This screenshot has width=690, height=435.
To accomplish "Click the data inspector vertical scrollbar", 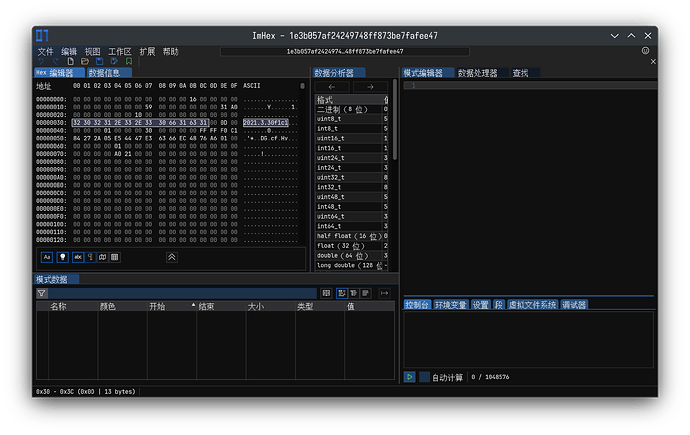I will [395, 120].
